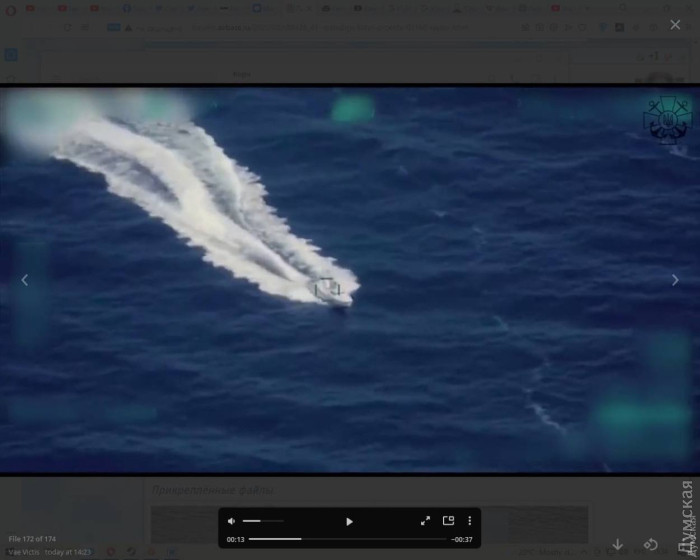Click the Думская watermark logo
Image resolution: width=700 pixels, height=560 pixels.
pos(686,515)
